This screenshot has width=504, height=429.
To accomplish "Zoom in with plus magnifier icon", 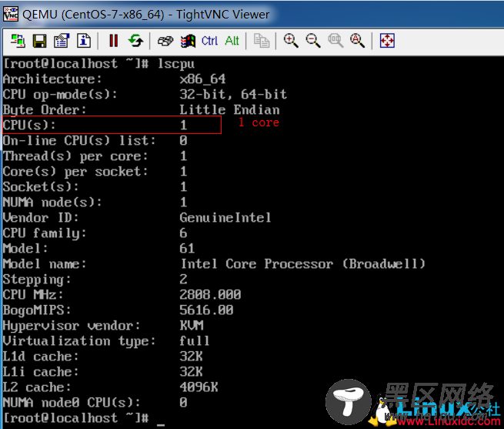I will (291, 41).
